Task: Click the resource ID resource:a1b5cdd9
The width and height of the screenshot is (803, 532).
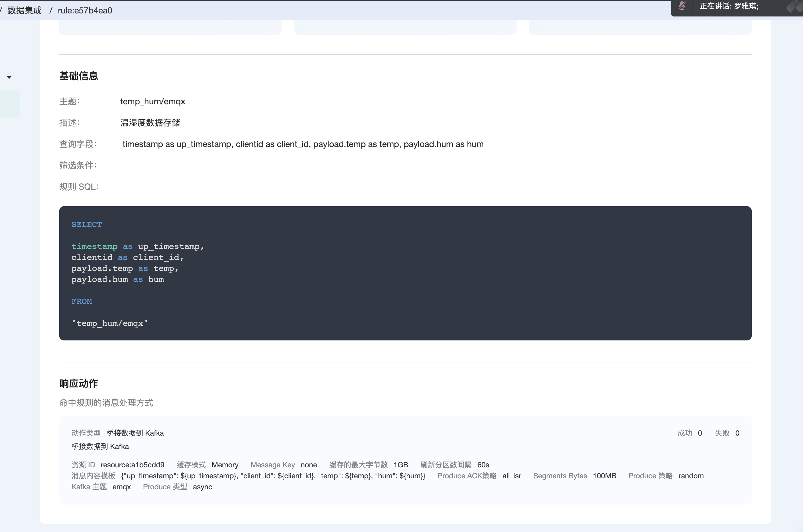Action: click(133, 465)
